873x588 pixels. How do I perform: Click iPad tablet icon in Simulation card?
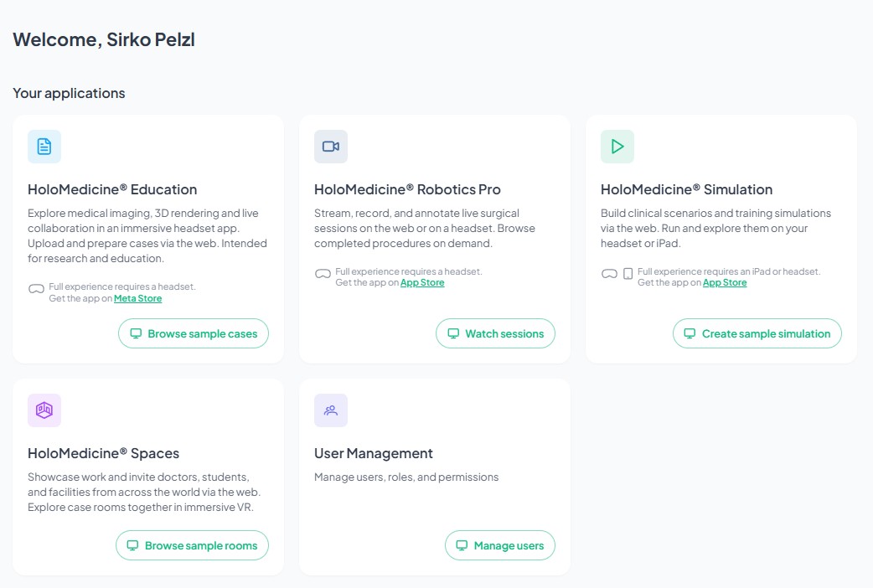tap(628, 273)
